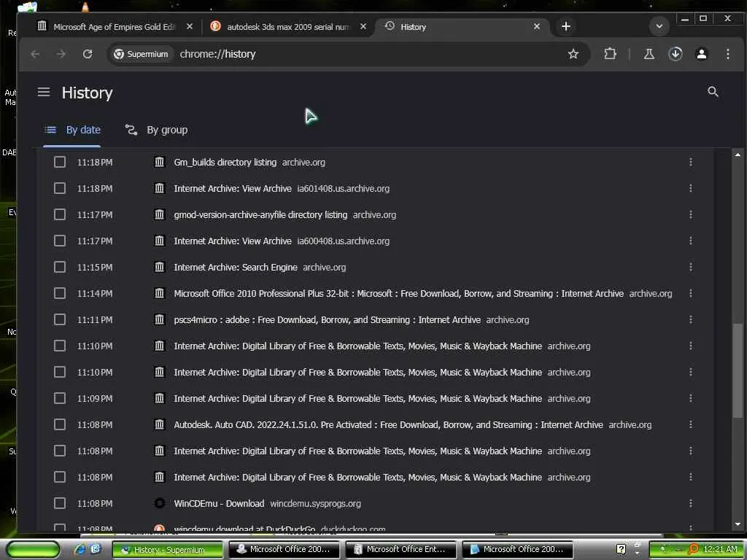Click the history list scrollbar thumb
Viewport: 747px width, 560px height.
click(x=738, y=371)
